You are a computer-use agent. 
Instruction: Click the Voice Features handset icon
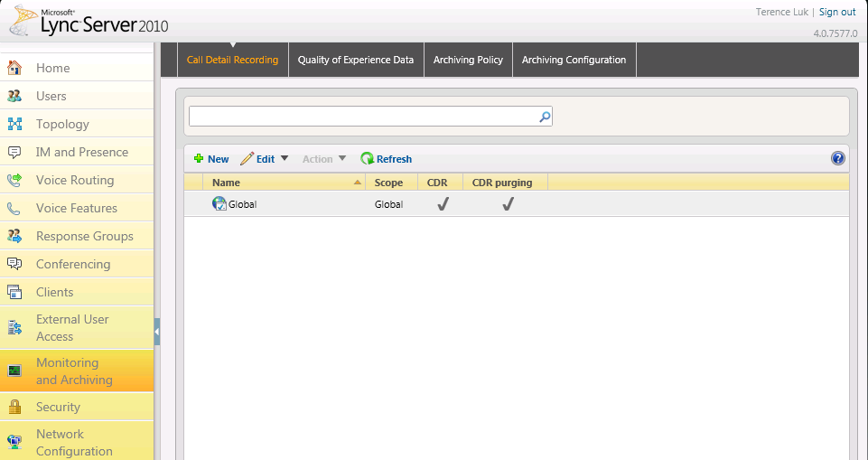pos(14,208)
